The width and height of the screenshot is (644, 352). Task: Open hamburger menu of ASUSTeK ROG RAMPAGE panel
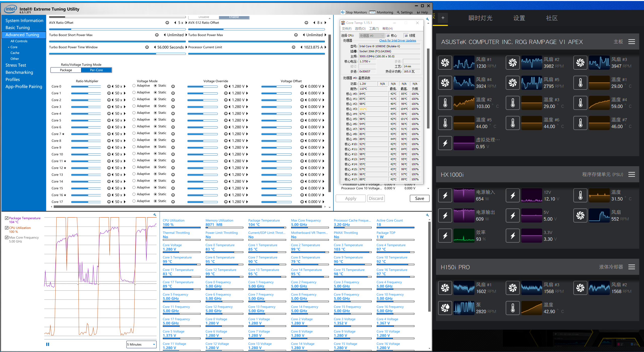[x=632, y=42]
